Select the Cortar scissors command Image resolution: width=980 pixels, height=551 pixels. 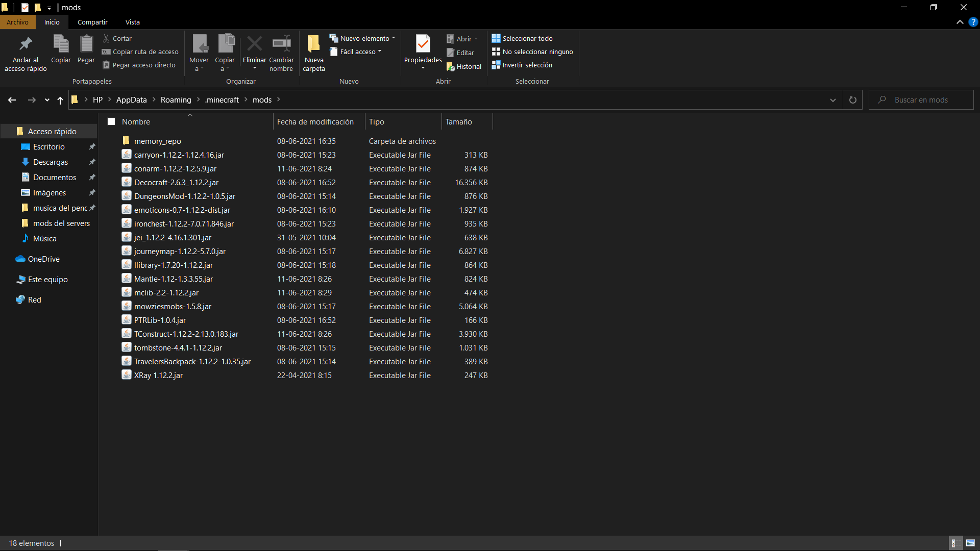click(x=117, y=38)
